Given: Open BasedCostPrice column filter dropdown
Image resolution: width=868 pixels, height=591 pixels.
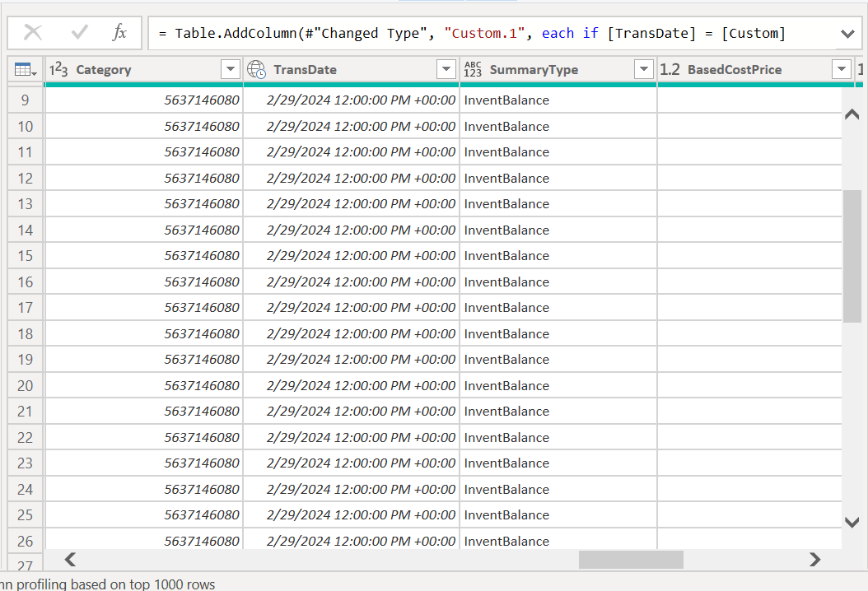Looking at the screenshot, I should click(x=842, y=70).
